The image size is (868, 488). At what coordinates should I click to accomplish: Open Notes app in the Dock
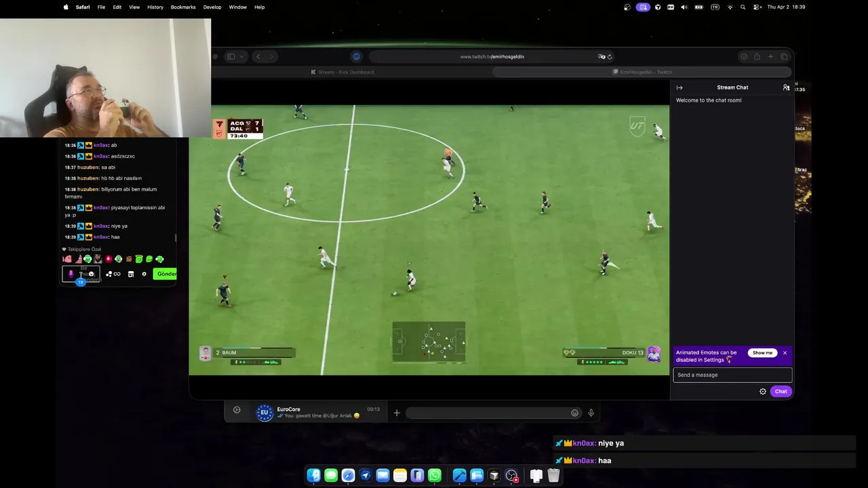pos(400,475)
